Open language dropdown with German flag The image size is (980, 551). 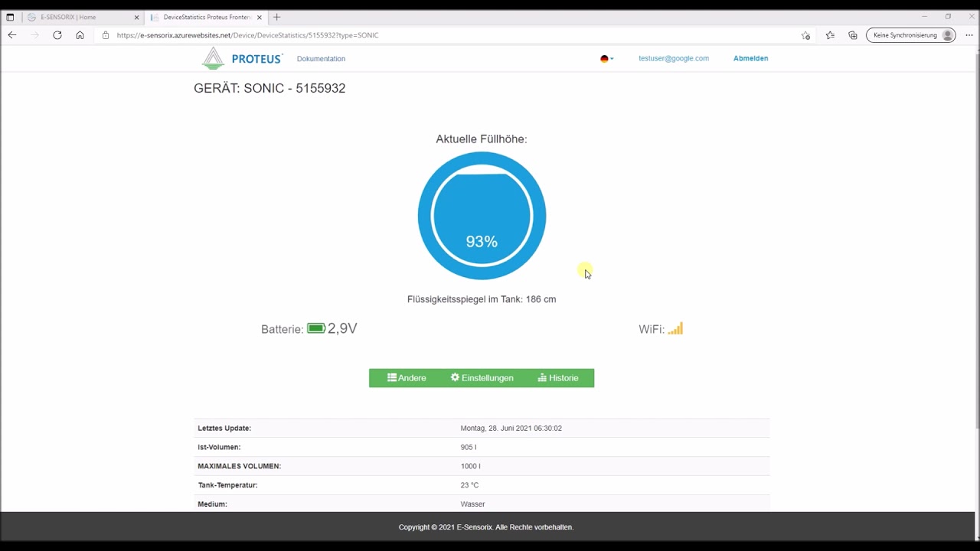(607, 58)
